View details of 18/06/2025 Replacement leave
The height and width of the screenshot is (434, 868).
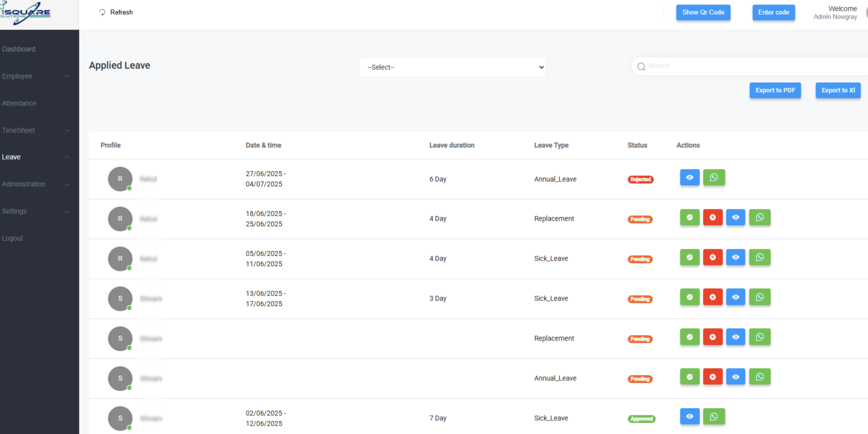[735, 217]
